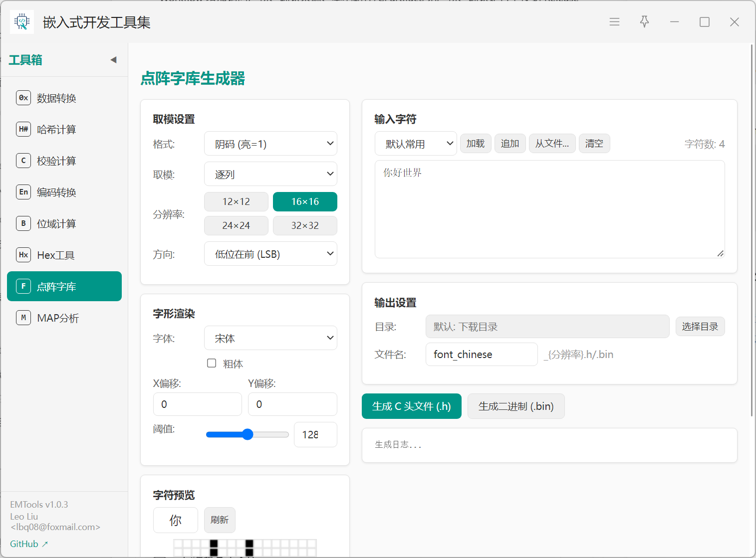Expand the 方向 dropdown 低位在前 (LSB)
The image size is (756, 558).
pos(270,254)
